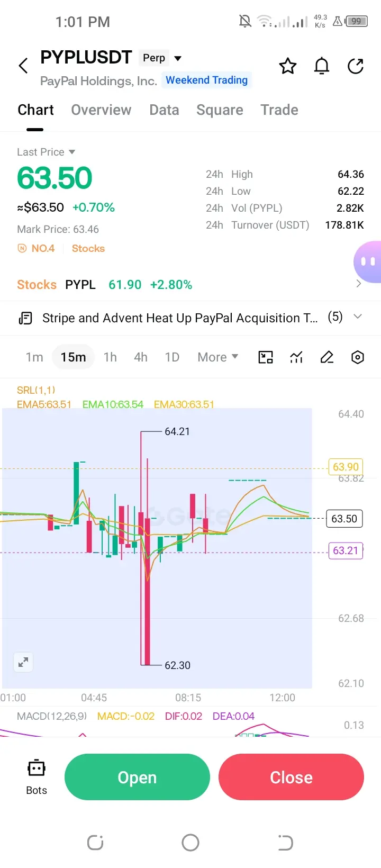
Task: Open the Stripe and Advent news headline
Action: coord(180,318)
